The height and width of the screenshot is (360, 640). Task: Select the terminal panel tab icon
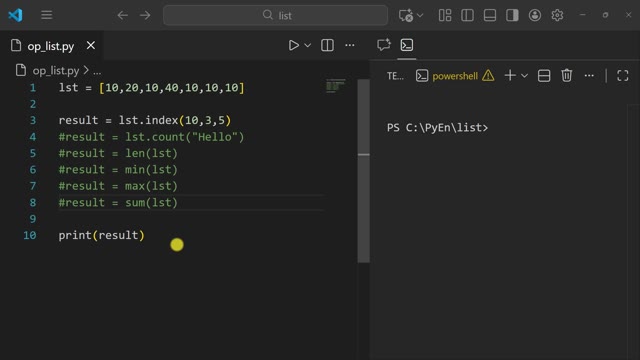coord(407,45)
